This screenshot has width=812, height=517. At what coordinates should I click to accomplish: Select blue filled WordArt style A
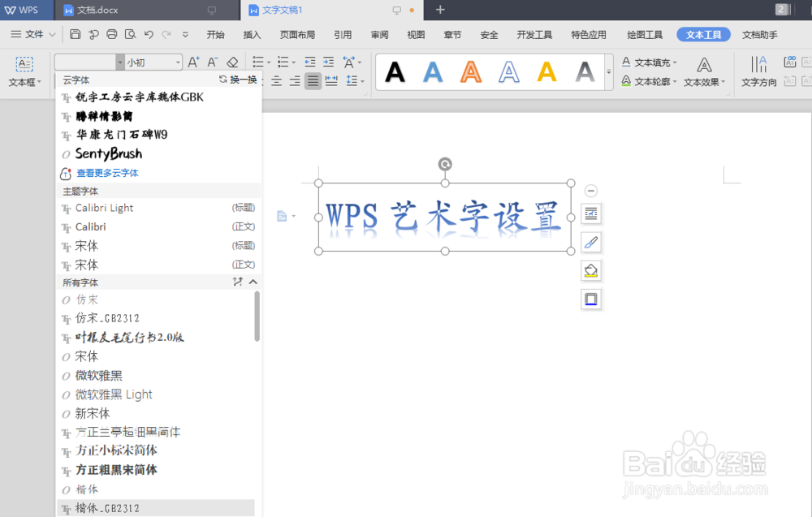coord(433,72)
